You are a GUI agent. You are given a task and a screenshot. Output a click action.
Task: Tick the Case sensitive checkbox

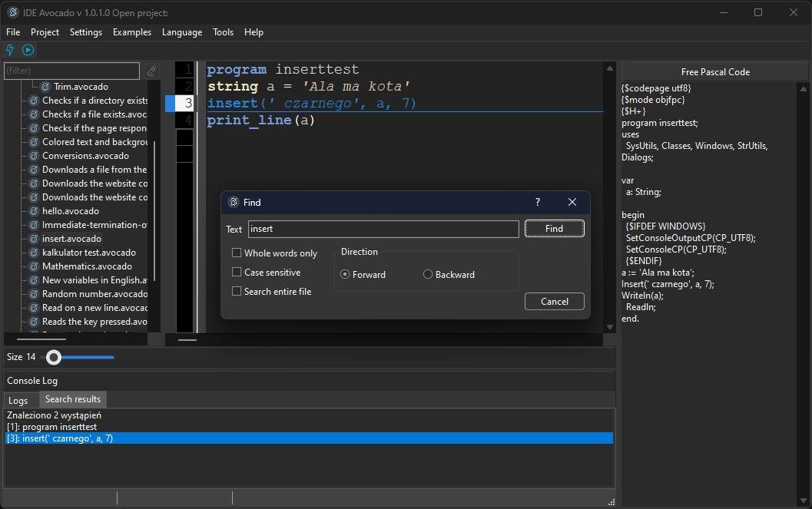pos(237,272)
